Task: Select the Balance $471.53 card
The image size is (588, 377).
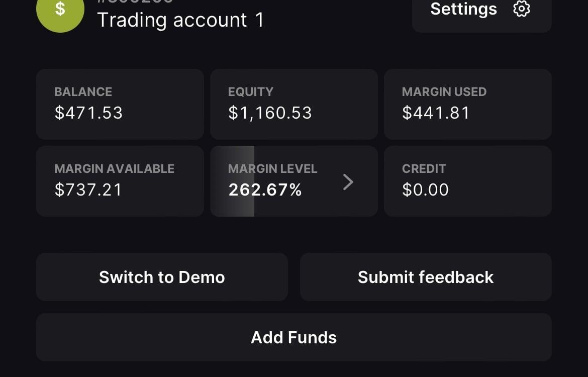Action: click(120, 104)
